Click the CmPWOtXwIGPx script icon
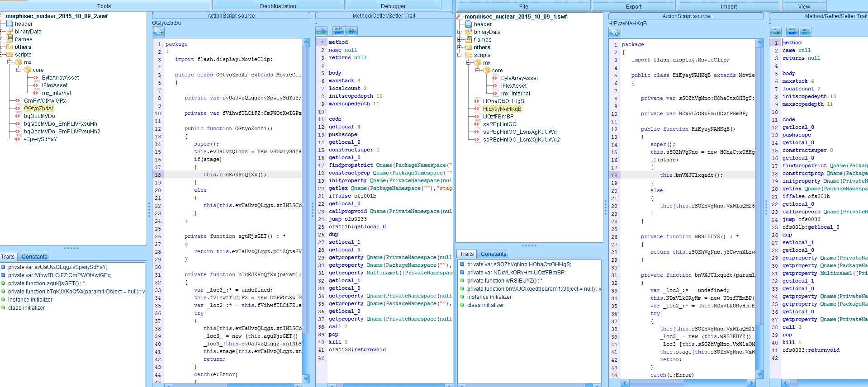 coord(18,100)
